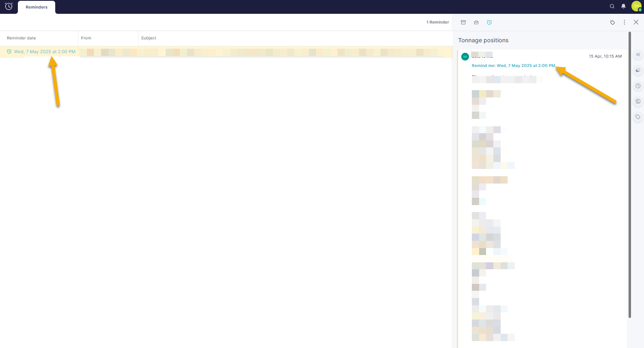The image size is (644, 348).
Task: Open the comments chat bubble in sidebar
Action: click(x=638, y=70)
